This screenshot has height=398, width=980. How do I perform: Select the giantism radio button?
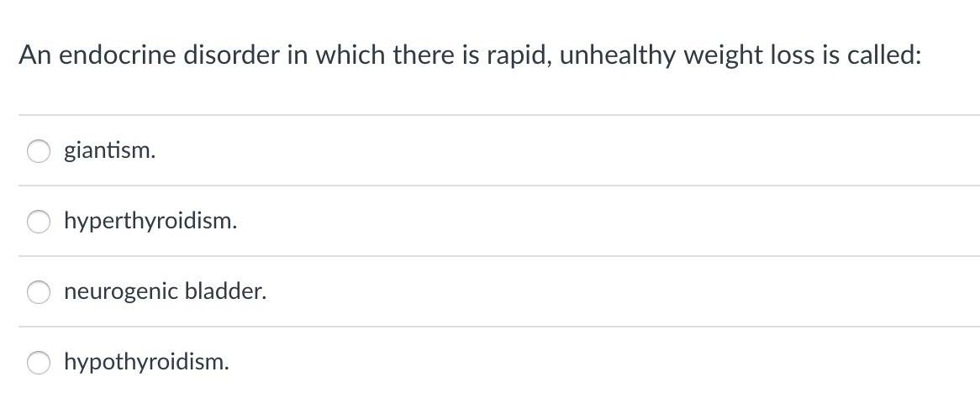pos(38,150)
